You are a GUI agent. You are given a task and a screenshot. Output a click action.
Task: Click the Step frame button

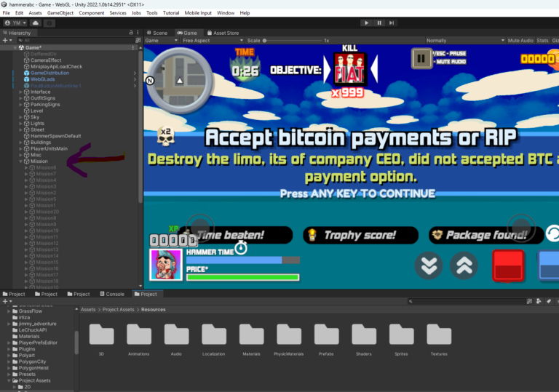click(392, 23)
